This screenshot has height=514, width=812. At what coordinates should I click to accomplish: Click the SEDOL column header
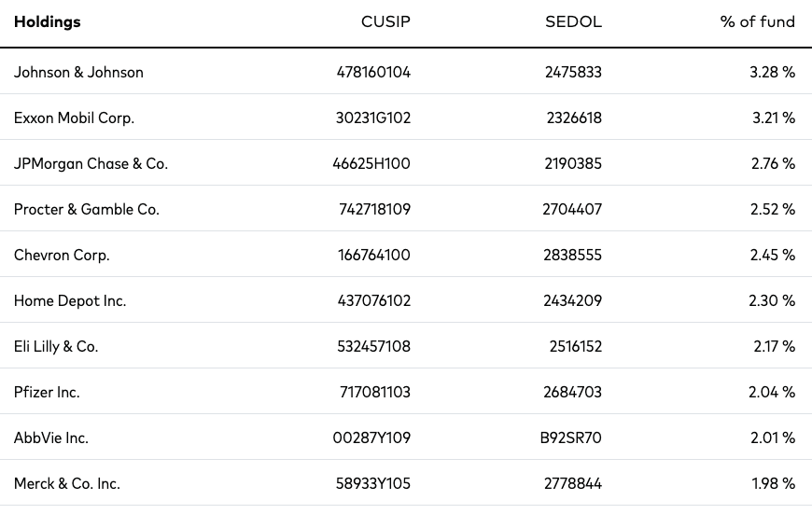click(x=573, y=21)
